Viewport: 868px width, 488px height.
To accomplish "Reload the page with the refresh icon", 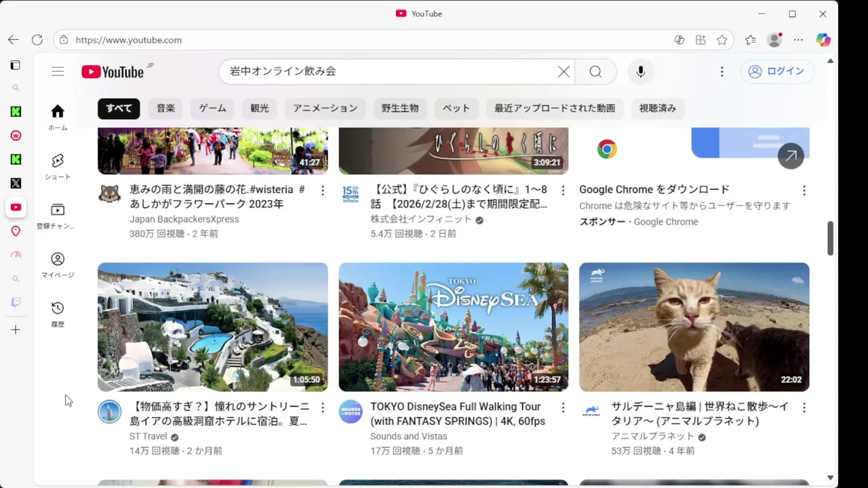I will [37, 40].
